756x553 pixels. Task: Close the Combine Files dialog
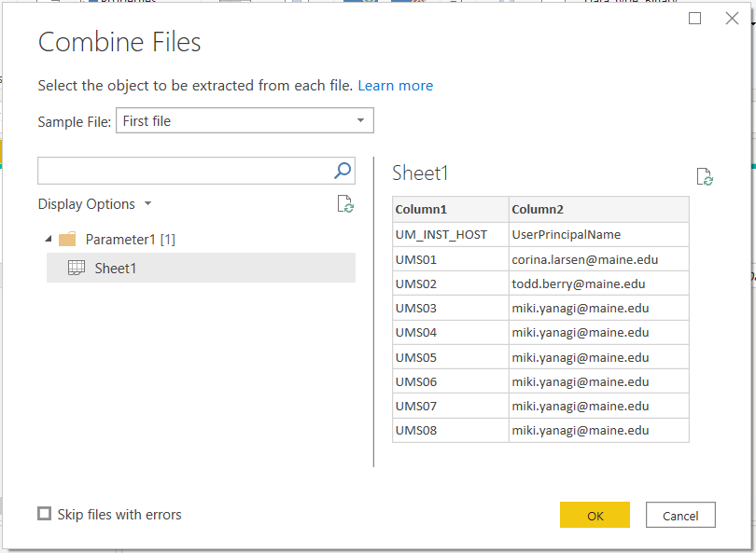pos(732,19)
